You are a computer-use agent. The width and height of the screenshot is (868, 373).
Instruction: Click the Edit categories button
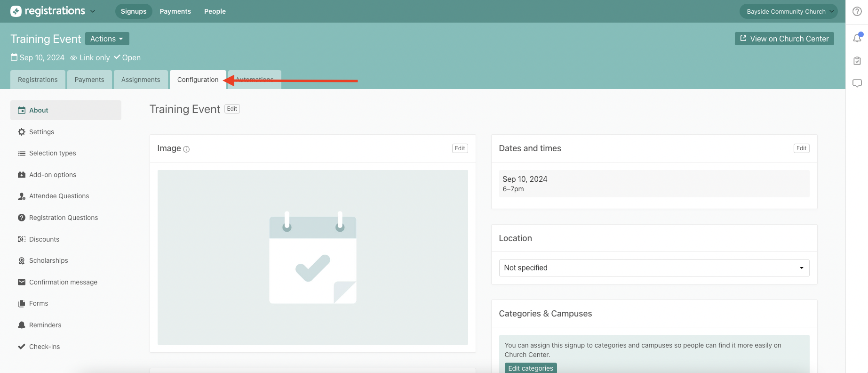530,368
